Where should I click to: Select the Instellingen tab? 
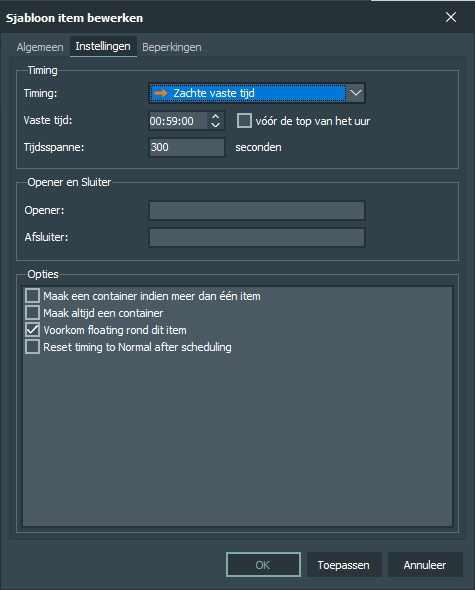pos(103,46)
